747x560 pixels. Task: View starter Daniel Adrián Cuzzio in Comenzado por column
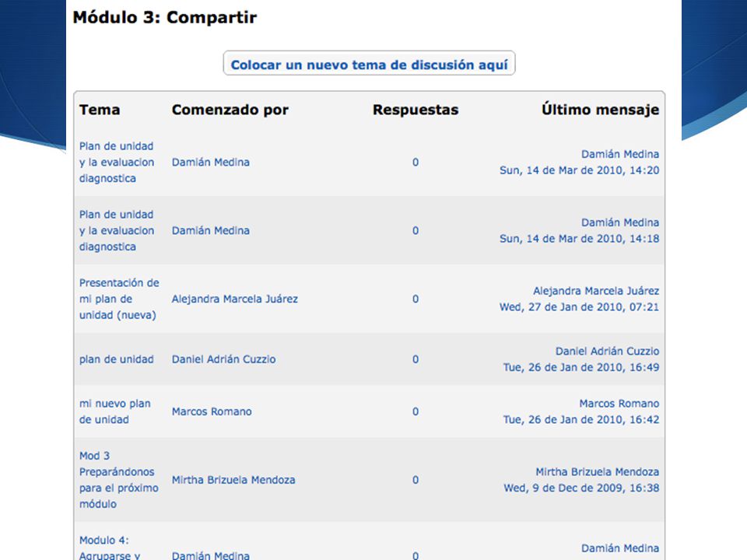pos(224,359)
